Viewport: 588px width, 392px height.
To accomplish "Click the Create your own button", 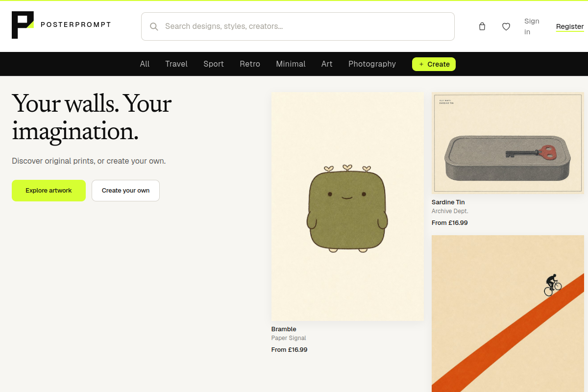I will click(125, 191).
